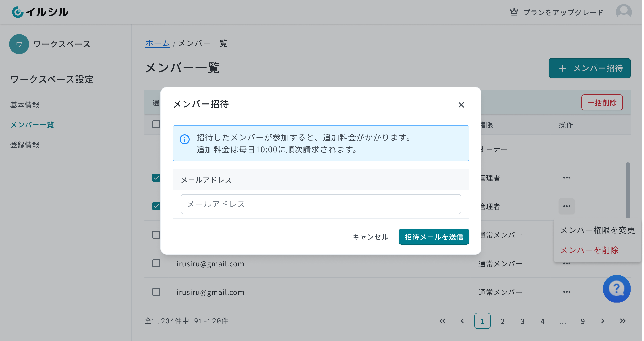Open メンバー一覧 in the sidebar

[32, 125]
